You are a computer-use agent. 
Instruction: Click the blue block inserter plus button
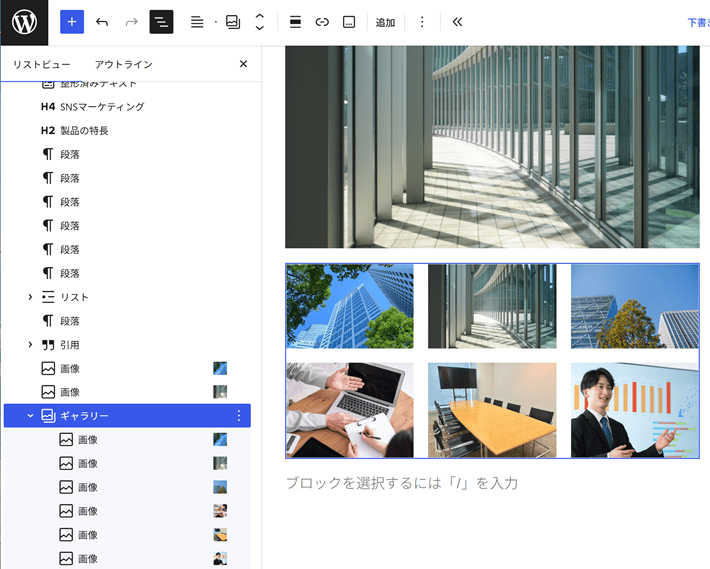[72, 22]
